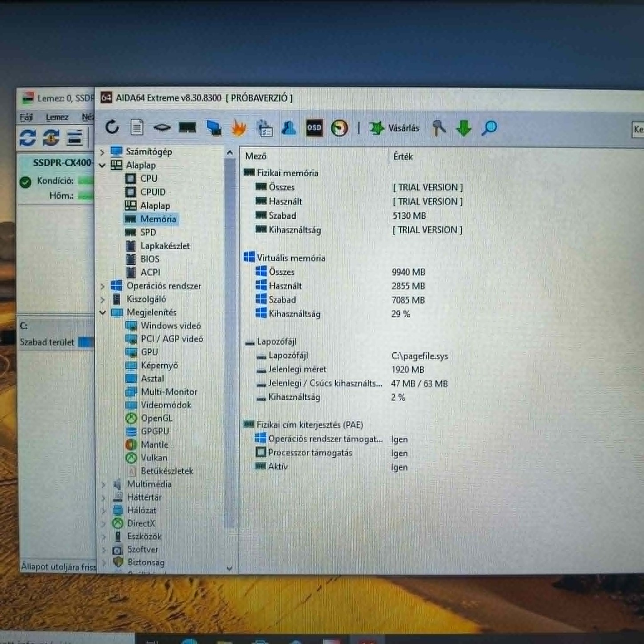
Task: Select Windows videó in the tree
Action: [171, 326]
